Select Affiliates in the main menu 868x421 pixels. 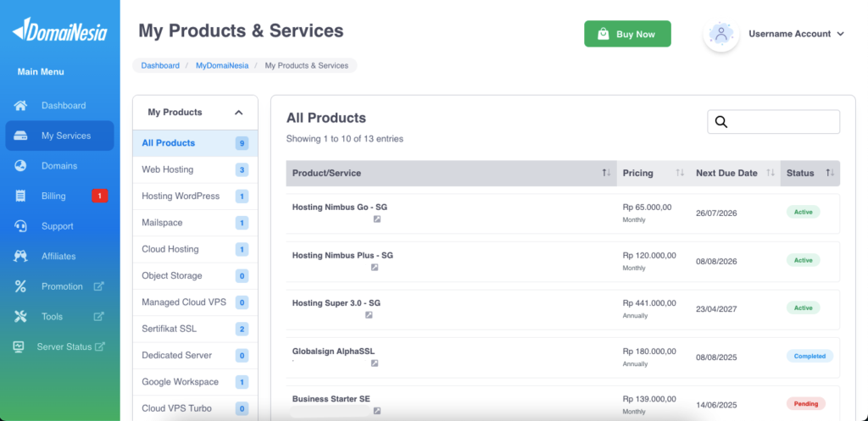point(60,256)
